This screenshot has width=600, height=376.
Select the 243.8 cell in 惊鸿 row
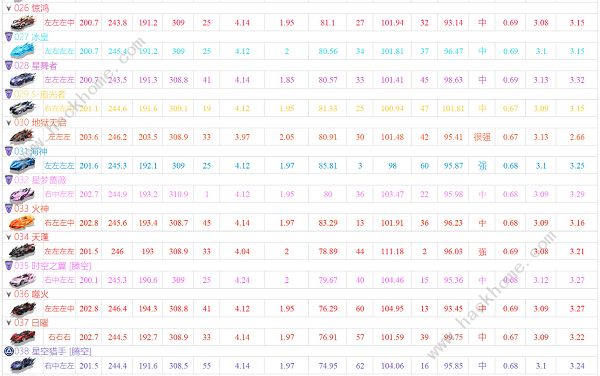[117, 23]
